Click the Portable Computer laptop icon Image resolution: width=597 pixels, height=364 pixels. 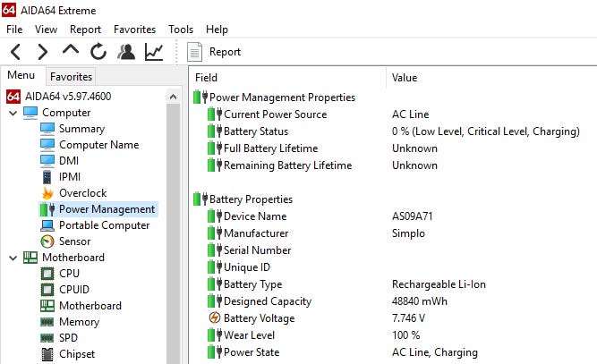47,225
